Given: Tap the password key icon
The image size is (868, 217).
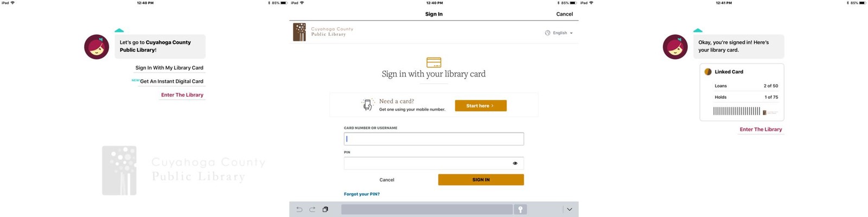Looking at the screenshot, I should (520, 209).
